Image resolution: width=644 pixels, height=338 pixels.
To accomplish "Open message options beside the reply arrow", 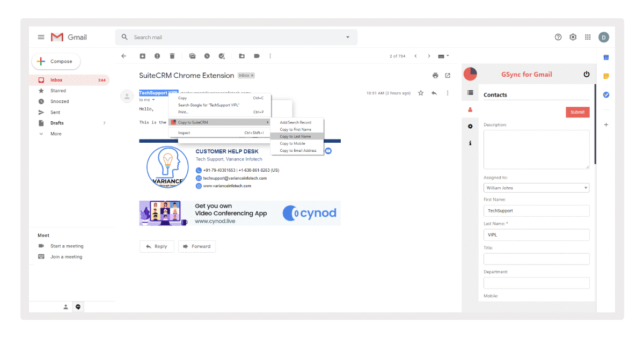I will click(x=448, y=93).
